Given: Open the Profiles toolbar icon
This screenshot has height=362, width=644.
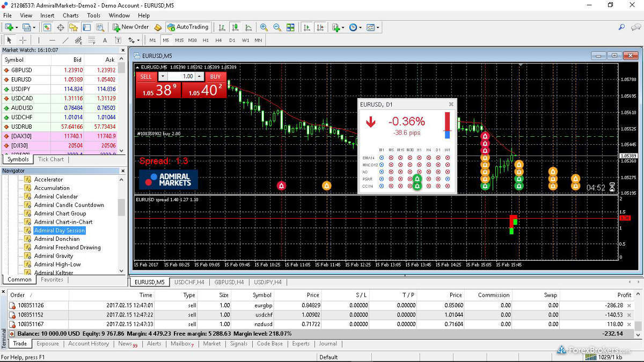Looking at the screenshot, I should pos(26,27).
